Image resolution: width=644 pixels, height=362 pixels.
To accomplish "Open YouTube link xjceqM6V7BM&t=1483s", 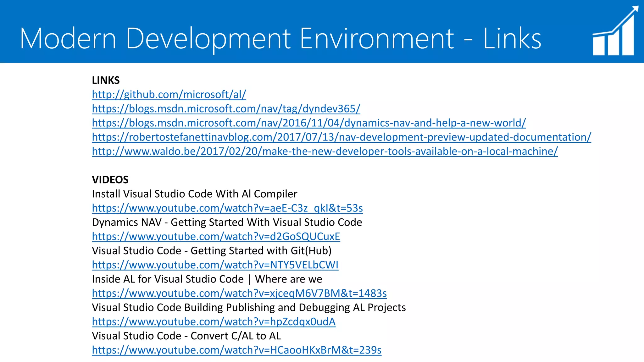I will 239,293.
